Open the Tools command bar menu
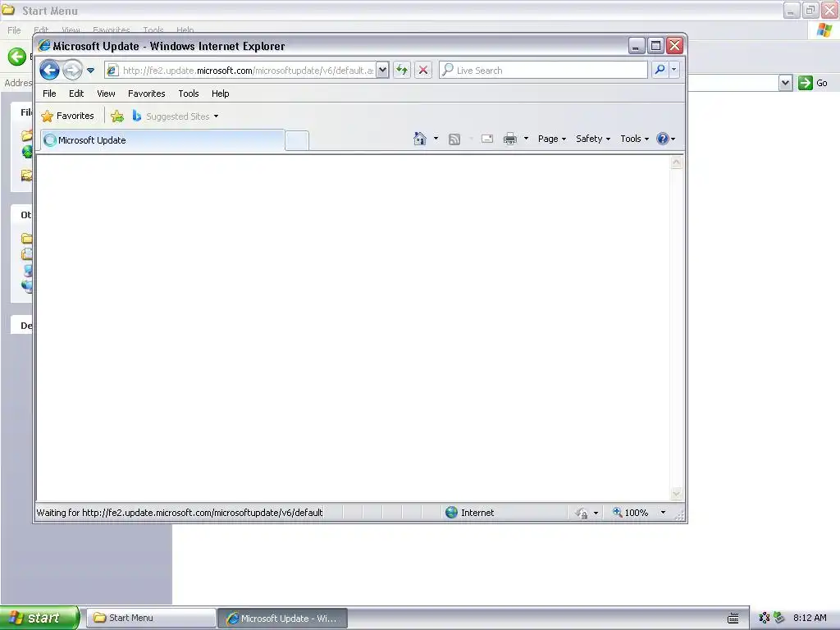This screenshot has height=630, width=840. pyautogui.click(x=634, y=139)
